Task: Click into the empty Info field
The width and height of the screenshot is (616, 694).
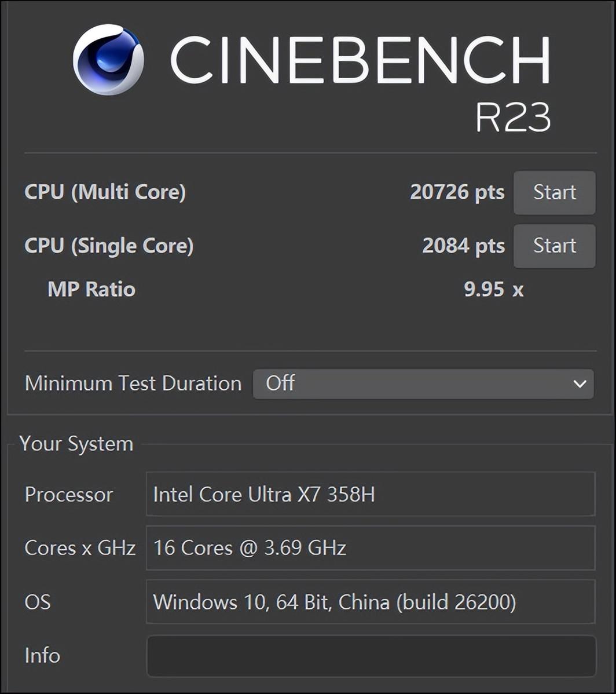Action: [x=371, y=656]
